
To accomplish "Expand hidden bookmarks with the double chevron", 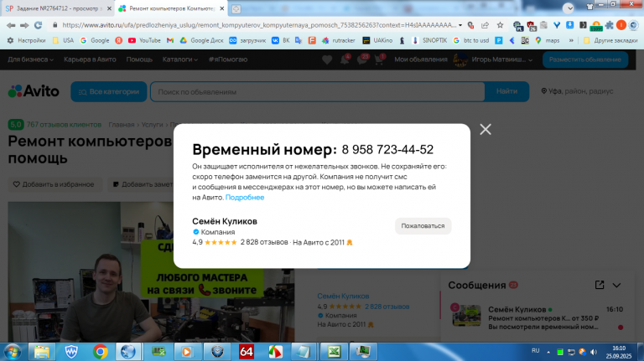I will (x=571, y=40).
